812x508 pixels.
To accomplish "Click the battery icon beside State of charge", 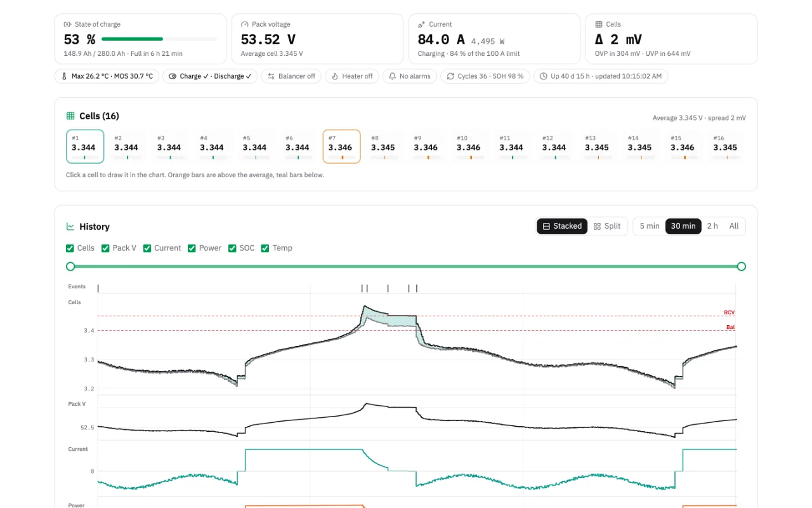I will click(x=67, y=24).
